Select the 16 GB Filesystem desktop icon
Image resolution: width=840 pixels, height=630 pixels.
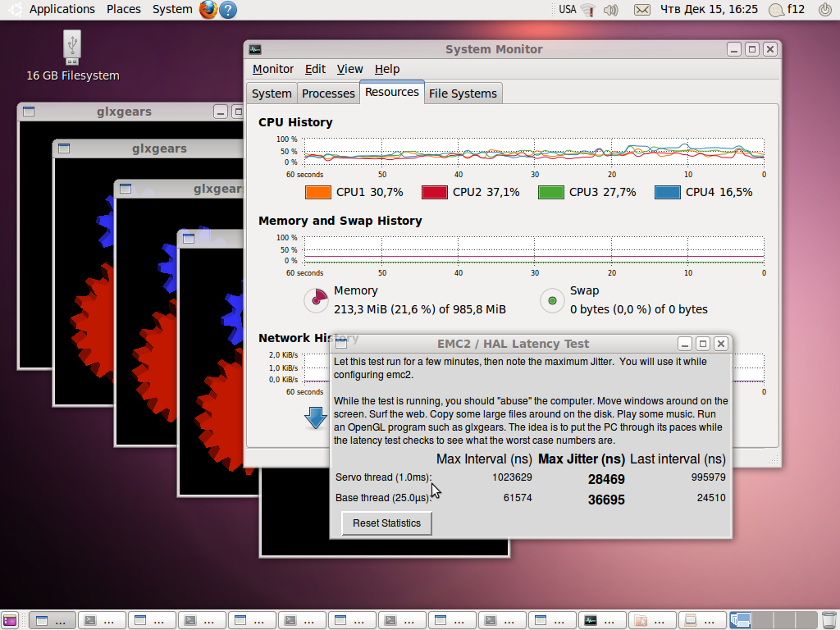tap(73, 56)
